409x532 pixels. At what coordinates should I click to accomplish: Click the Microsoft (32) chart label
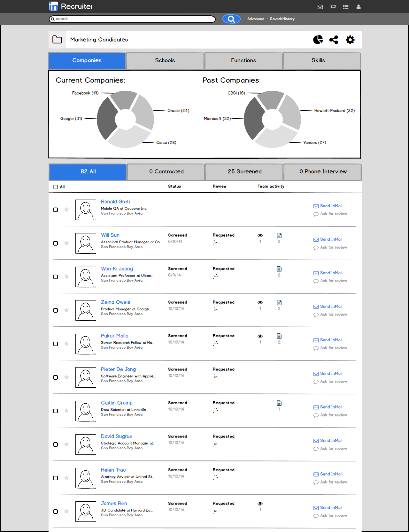click(217, 118)
